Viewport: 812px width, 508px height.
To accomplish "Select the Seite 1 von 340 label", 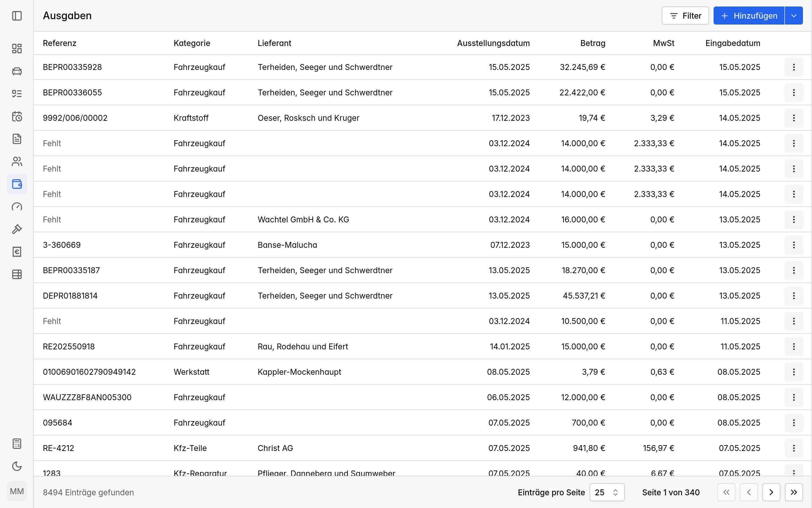I will click(x=671, y=492).
